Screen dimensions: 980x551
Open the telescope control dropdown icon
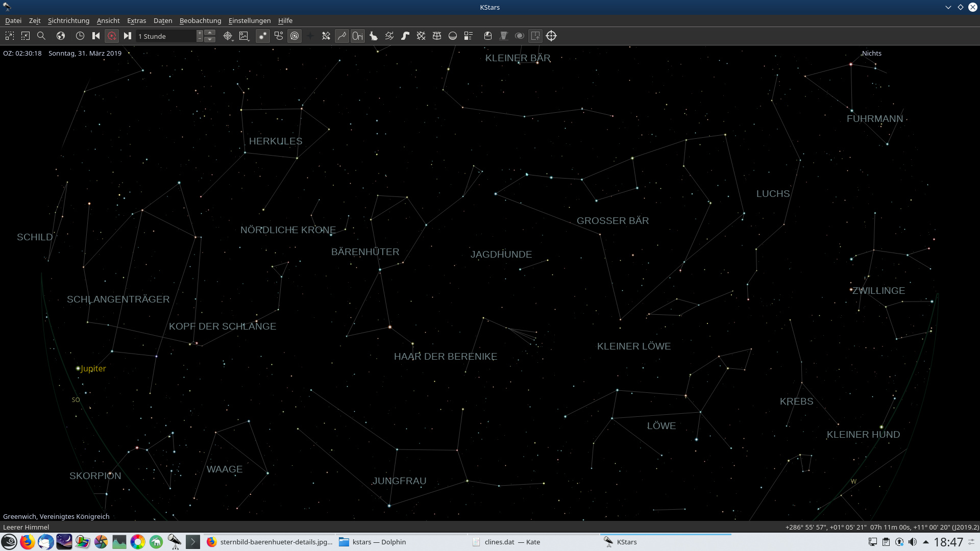click(x=228, y=36)
